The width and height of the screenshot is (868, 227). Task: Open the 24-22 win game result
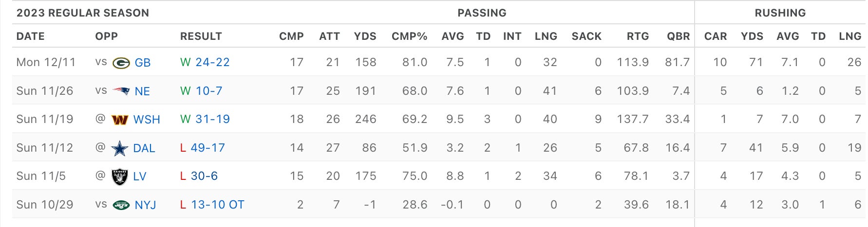click(212, 62)
